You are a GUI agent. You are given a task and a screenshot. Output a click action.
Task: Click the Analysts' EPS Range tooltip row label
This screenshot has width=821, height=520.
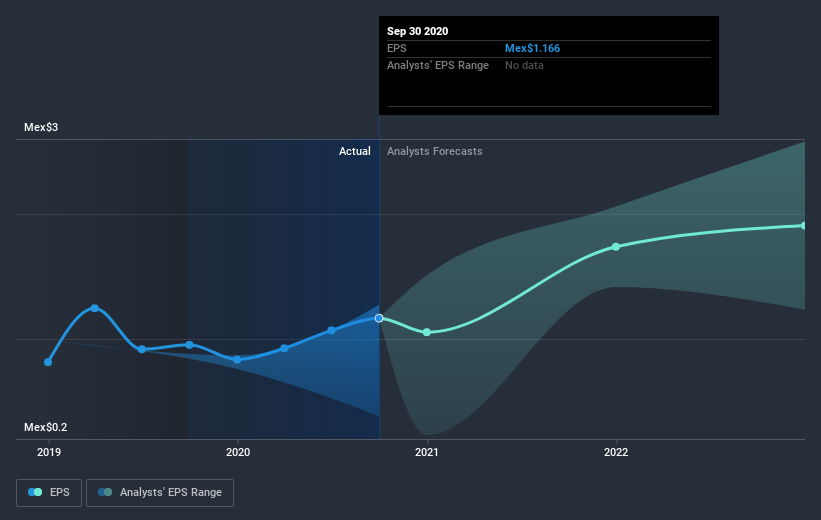tap(438, 65)
